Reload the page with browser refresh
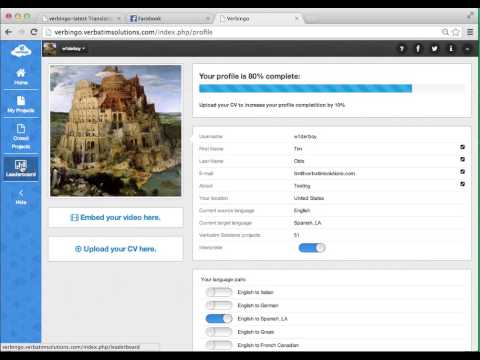 point(34,32)
